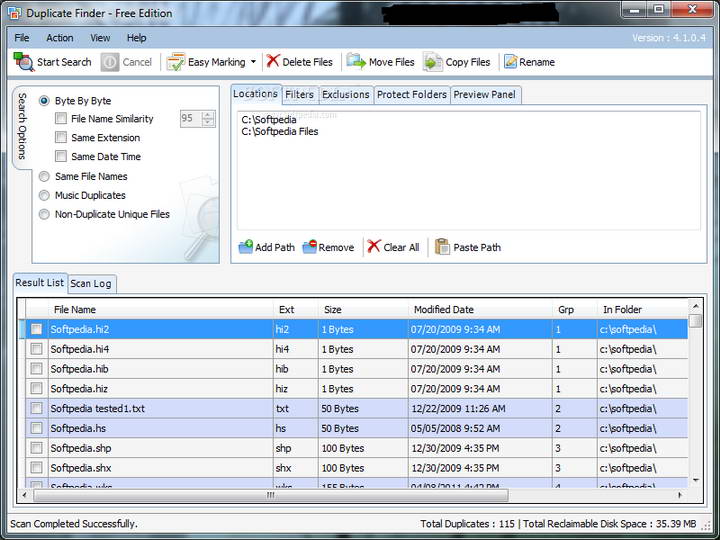This screenshot has width=720, height=540.
Task: Open the Action menu
Action: coord(60,38)
